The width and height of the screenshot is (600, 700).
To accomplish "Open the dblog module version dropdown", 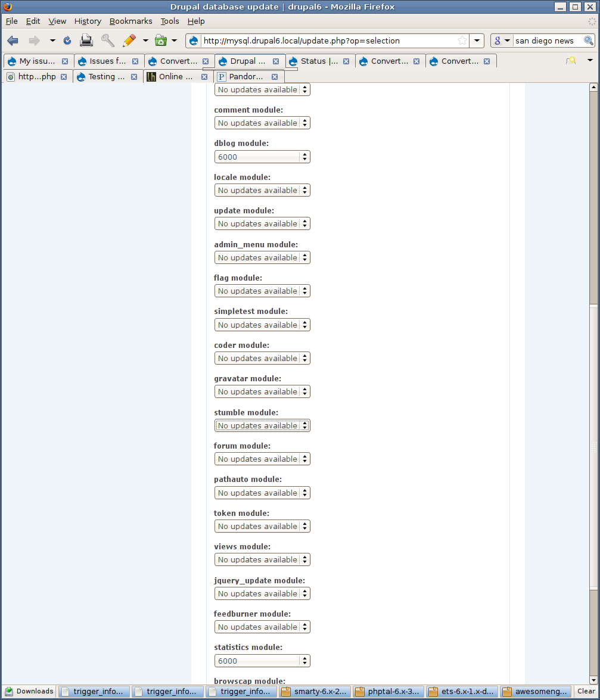I will click(262, 157).
